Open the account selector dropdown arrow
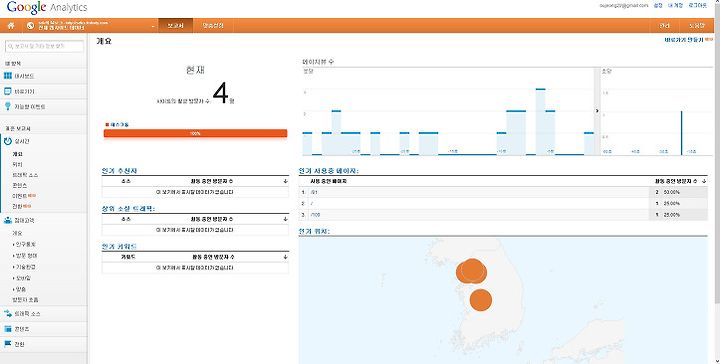This screenshot has height=364, width=720. point(153,27)
